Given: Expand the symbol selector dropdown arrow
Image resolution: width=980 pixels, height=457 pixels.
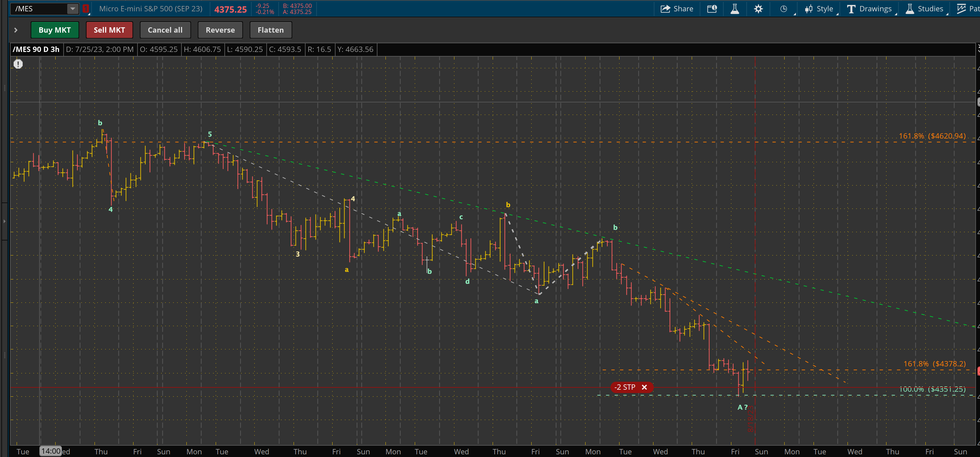Looking at the screenshot, I should (x=72, y=9).
